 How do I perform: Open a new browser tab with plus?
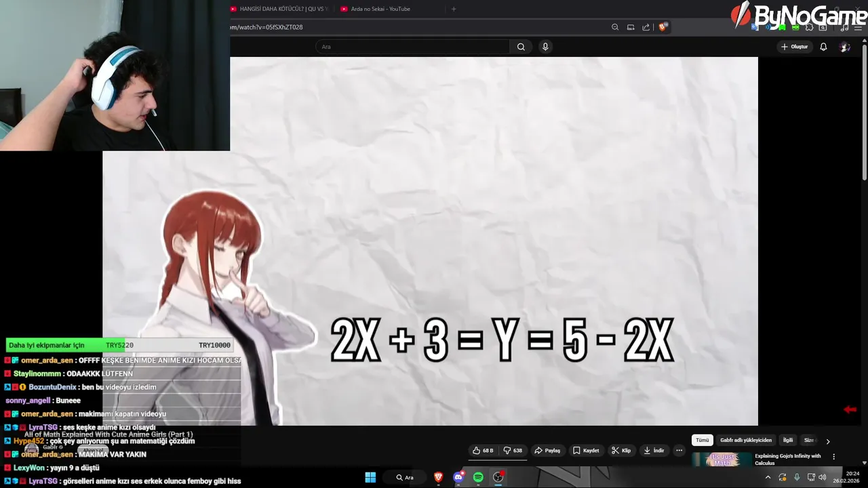(x=454, y=9)
